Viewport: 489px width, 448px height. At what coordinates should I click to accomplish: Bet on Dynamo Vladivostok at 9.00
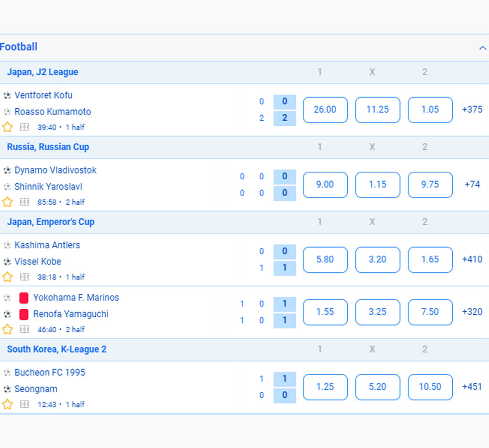(x=325, y=185)
